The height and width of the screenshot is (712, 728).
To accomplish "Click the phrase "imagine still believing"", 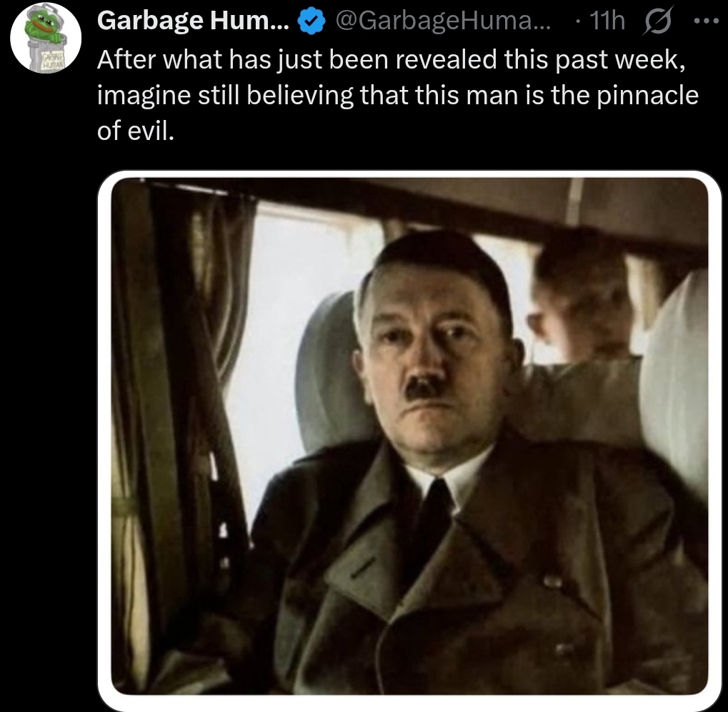I will (x=224, y=96).
